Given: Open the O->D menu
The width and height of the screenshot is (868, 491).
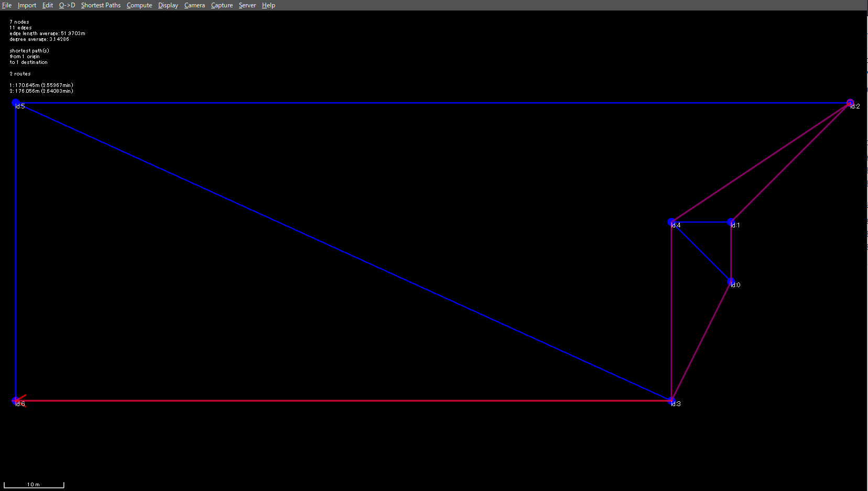Looking at the screenshot, I should point(67,5).
